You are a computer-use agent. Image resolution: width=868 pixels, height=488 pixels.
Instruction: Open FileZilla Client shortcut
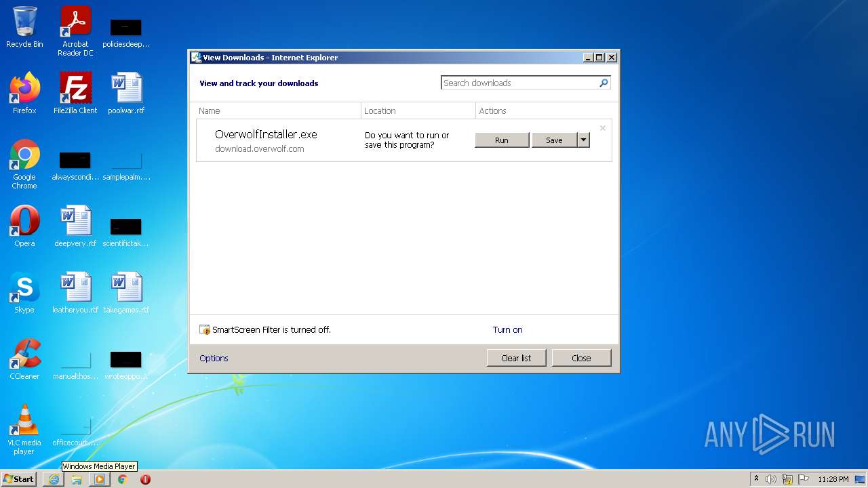(x=75, y=94)
